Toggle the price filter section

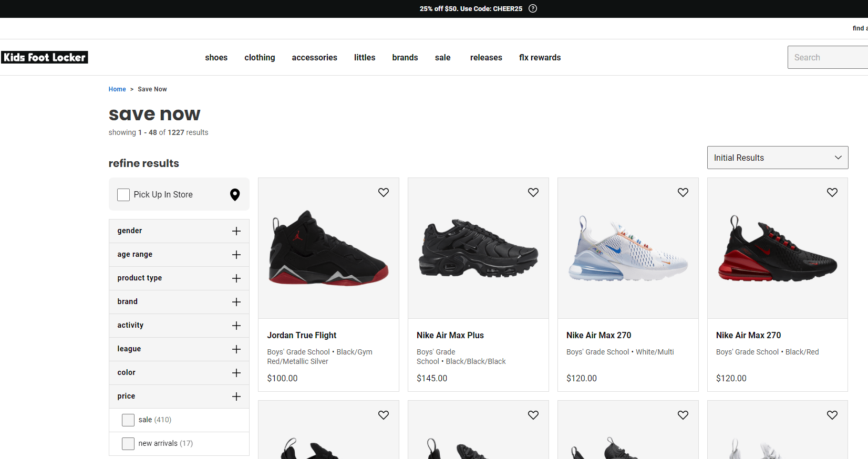point(179,397)
